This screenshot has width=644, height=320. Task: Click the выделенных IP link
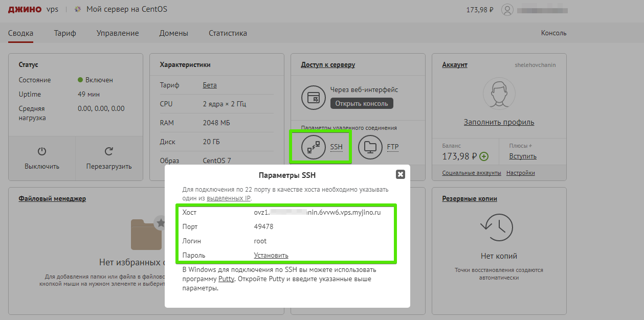pyautogui.click(x=229, y=198)
